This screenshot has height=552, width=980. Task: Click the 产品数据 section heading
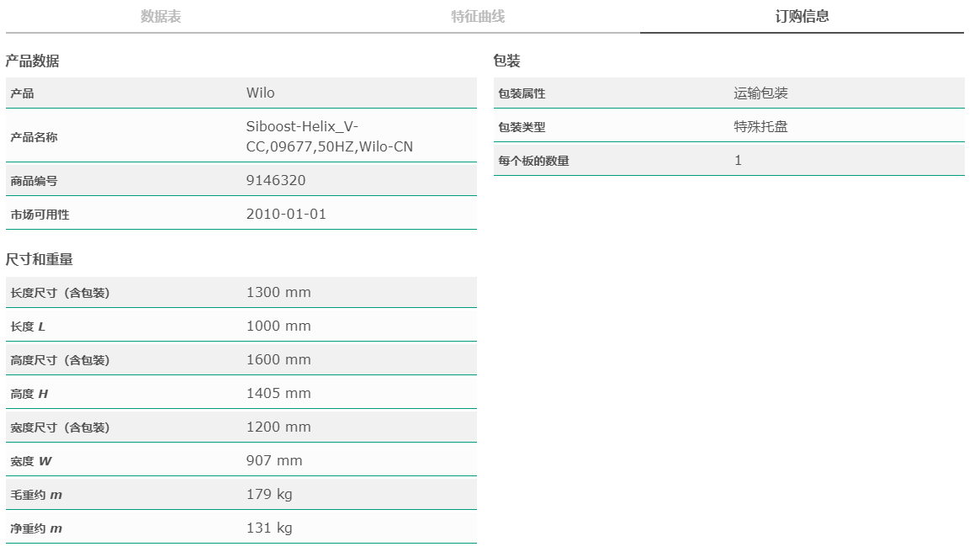(33, 61)
